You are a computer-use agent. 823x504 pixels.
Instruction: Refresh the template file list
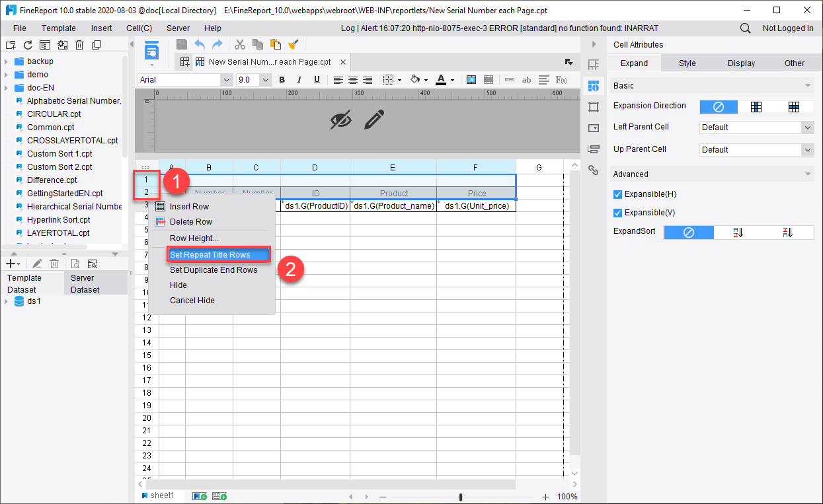point(28,45)
